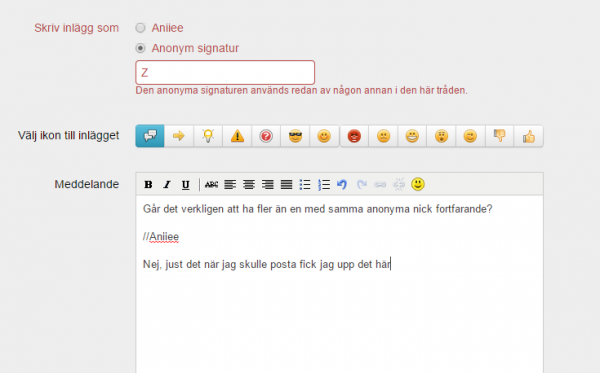The width and height of the screenshot is (600, 373).
Task: Pick the sad face post icon
Action: [383, 136]
